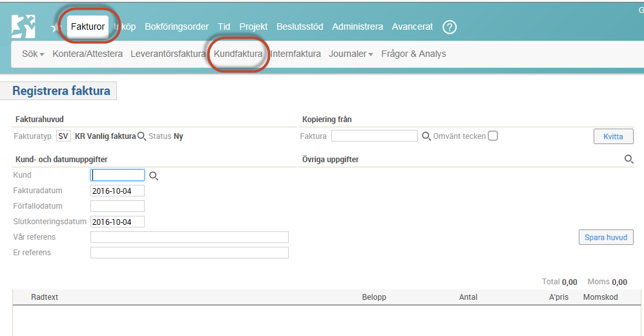This screenshot has width=644, height=336.
Task: Open the help question mark icon
Action: (x=450, y=27)
